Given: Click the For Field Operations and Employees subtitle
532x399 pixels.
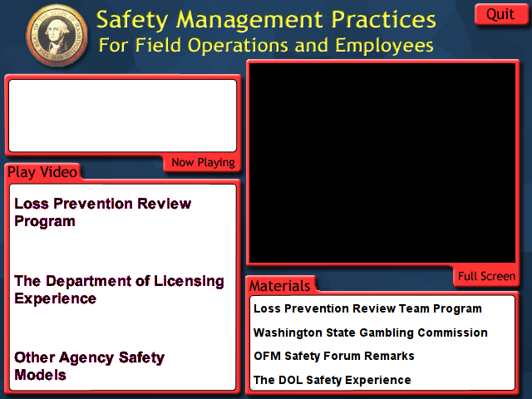Looking at the screenshot, I should click(266, 45).
